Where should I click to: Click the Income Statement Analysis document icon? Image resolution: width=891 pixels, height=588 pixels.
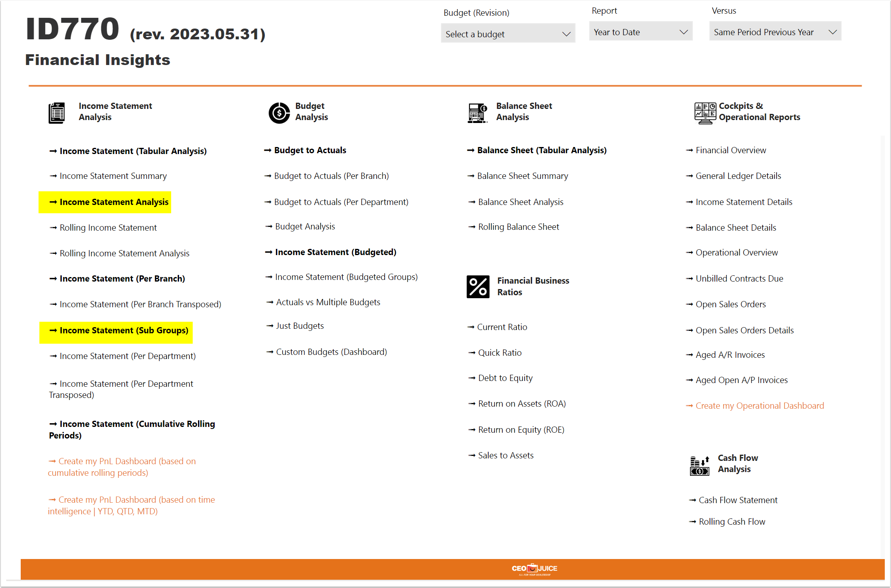[x=56, y=113]
